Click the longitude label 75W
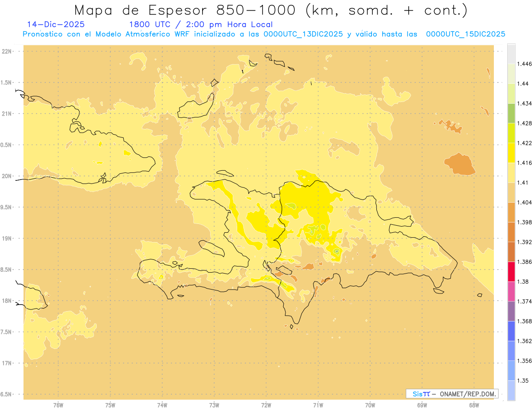Screen dimensions: 532x411 pyautogui.click(x=110, y=405)
